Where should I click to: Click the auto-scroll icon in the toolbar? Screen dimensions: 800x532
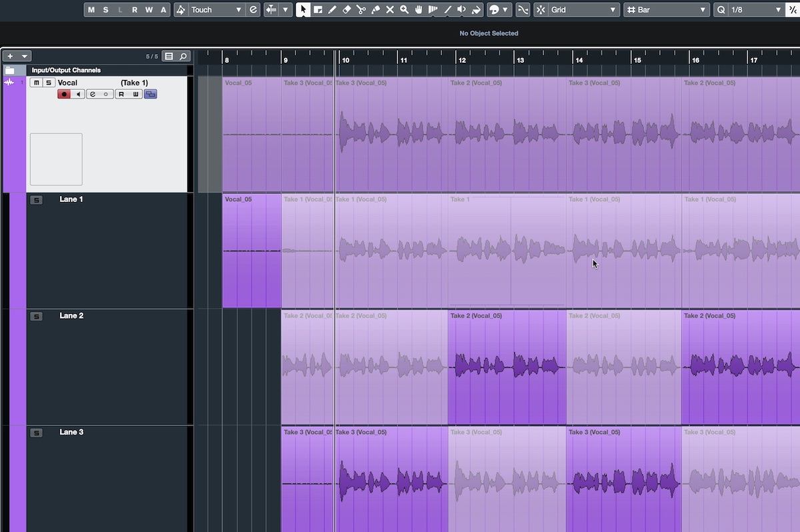[x=271, y=10]
